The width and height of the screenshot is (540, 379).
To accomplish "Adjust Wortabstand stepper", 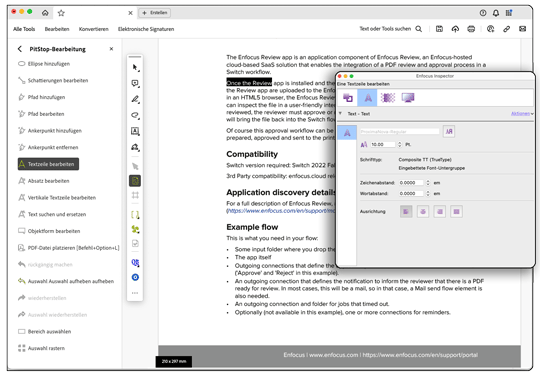I will pos(428,193).
